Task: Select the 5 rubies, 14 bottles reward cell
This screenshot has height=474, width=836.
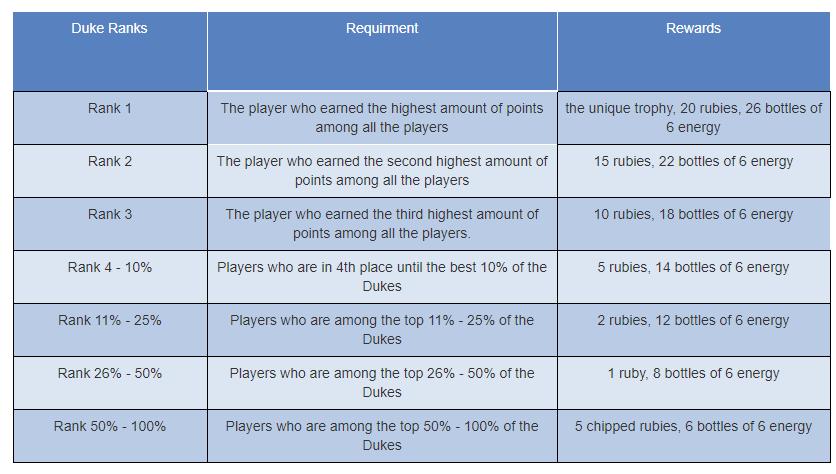Action: (x=694, y=277)
